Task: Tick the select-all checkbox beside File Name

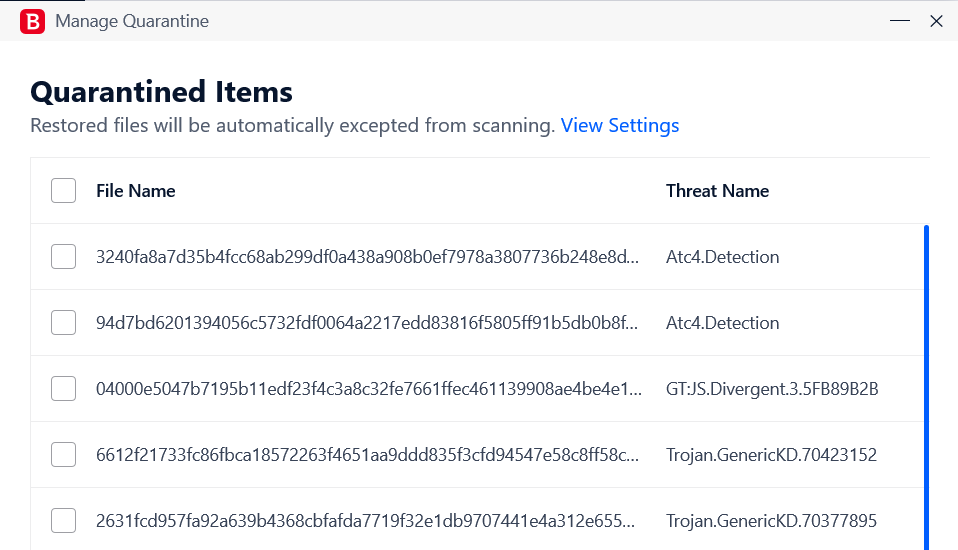Action: click(x=64, y=191)
